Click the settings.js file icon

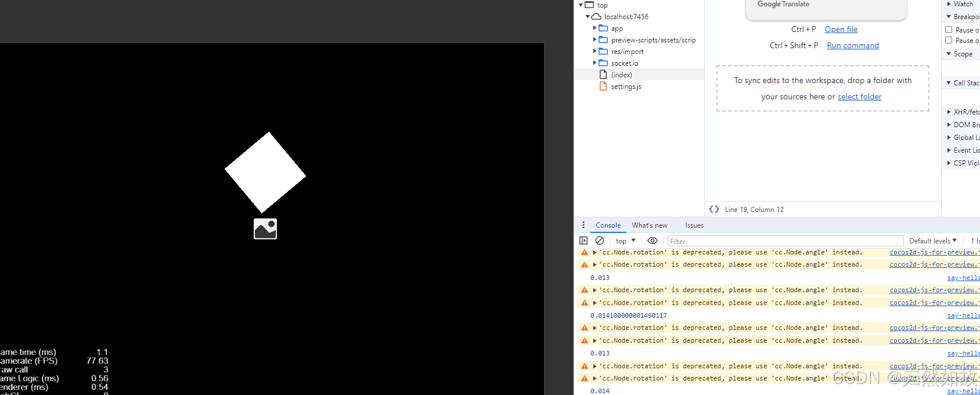click(x=603, y=86)
